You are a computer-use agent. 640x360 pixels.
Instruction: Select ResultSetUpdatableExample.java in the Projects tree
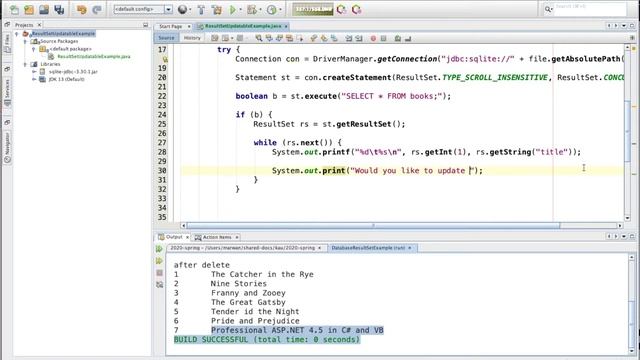pyautogui.click(x=93, y=56)
